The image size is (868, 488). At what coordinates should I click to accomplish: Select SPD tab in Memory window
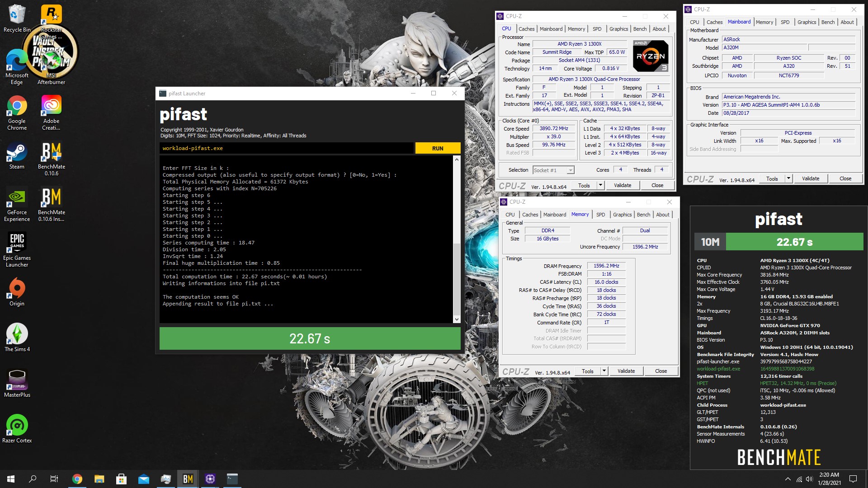(x=600, y=215)
